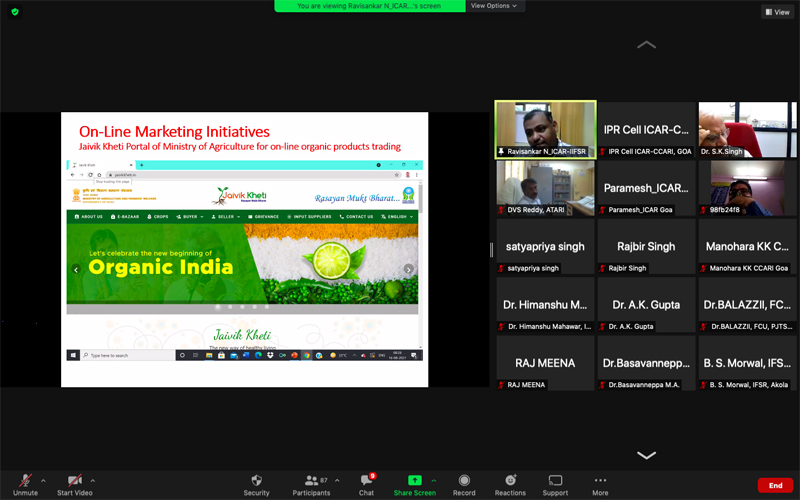Show next participants with the down chevron
This screenshot has height=500, width=800.
tap(646, 455)
